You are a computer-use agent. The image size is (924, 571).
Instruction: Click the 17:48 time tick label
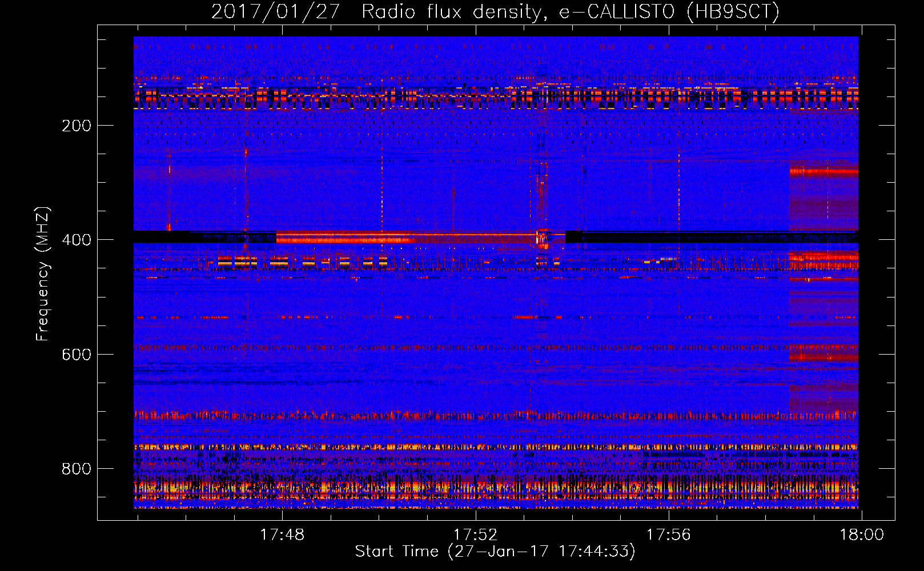(x=282, y=535)
